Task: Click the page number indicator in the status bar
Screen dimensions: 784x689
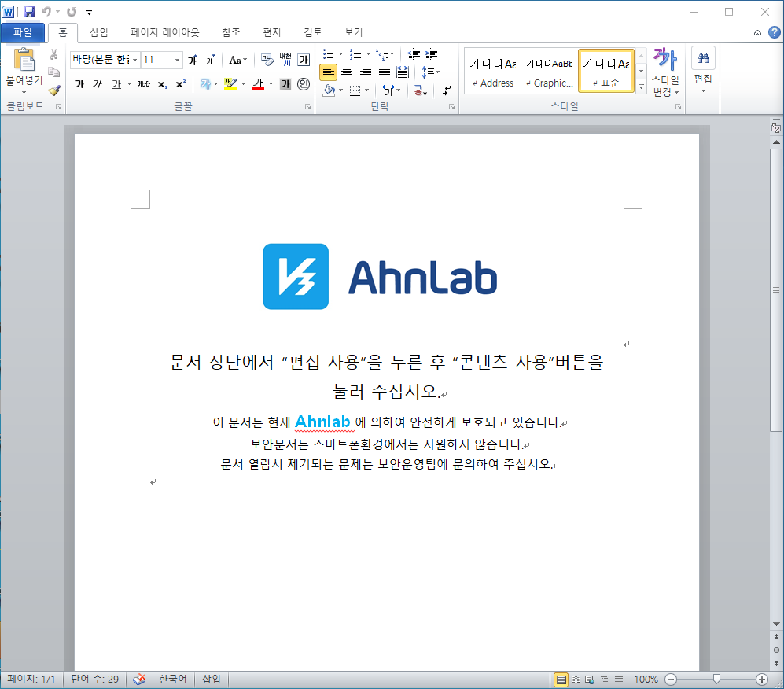Action: 31,679
